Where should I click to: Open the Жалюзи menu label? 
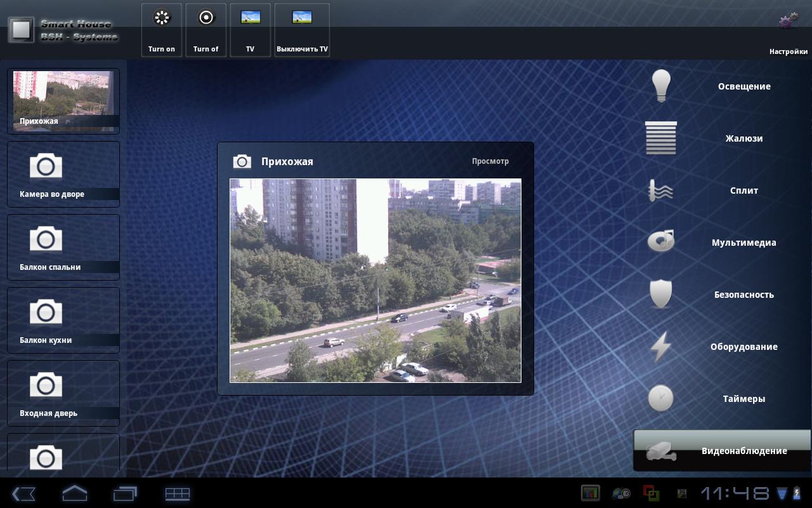744,138
